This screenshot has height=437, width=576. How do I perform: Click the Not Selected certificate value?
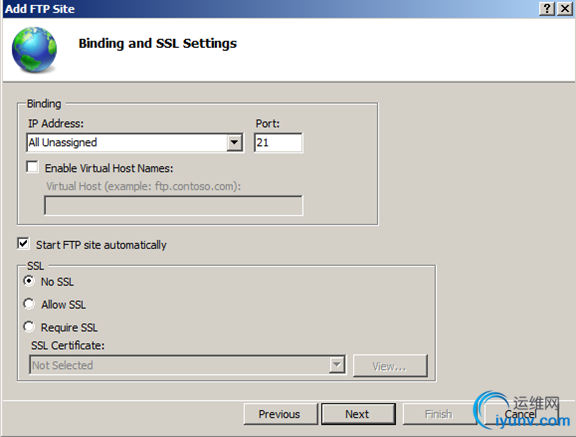tap(62, 365)
